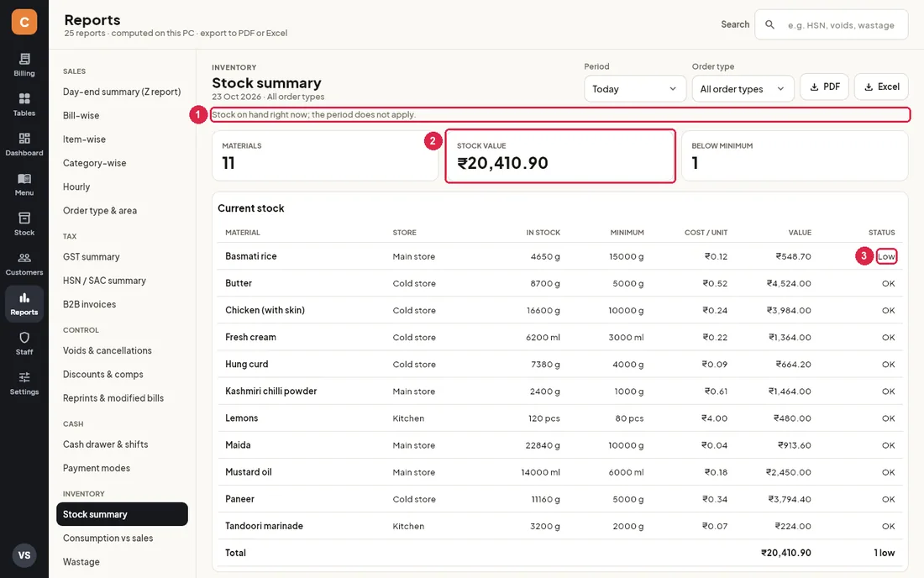Screen dimensions: 924x578
Task: Open the Period dropdown set to Today
Action: coord(635,89)
